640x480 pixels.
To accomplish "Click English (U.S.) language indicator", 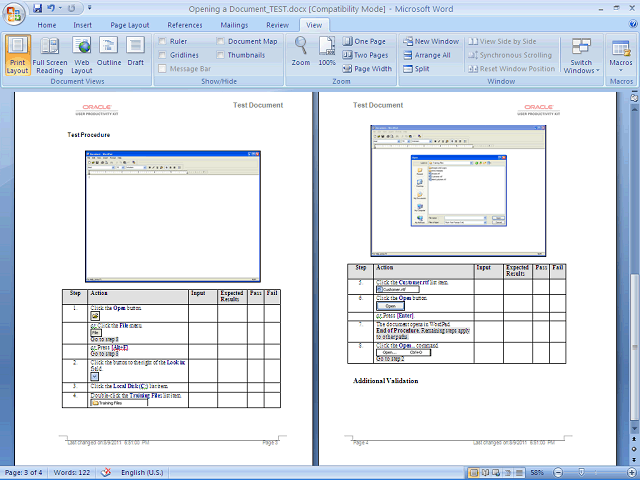I will click(142, 473).
